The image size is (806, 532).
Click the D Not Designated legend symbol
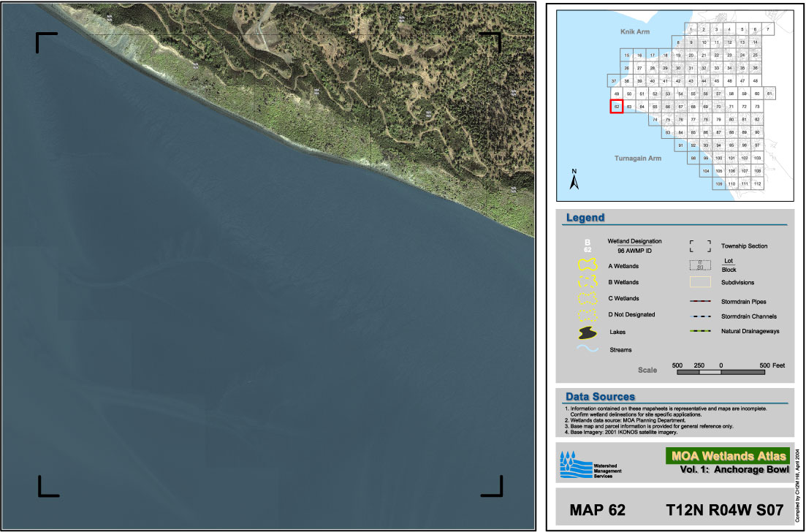[x=587, y=315]
